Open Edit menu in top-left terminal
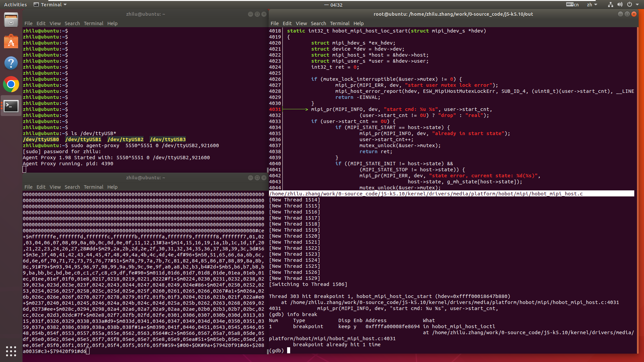 coord(41,23)
